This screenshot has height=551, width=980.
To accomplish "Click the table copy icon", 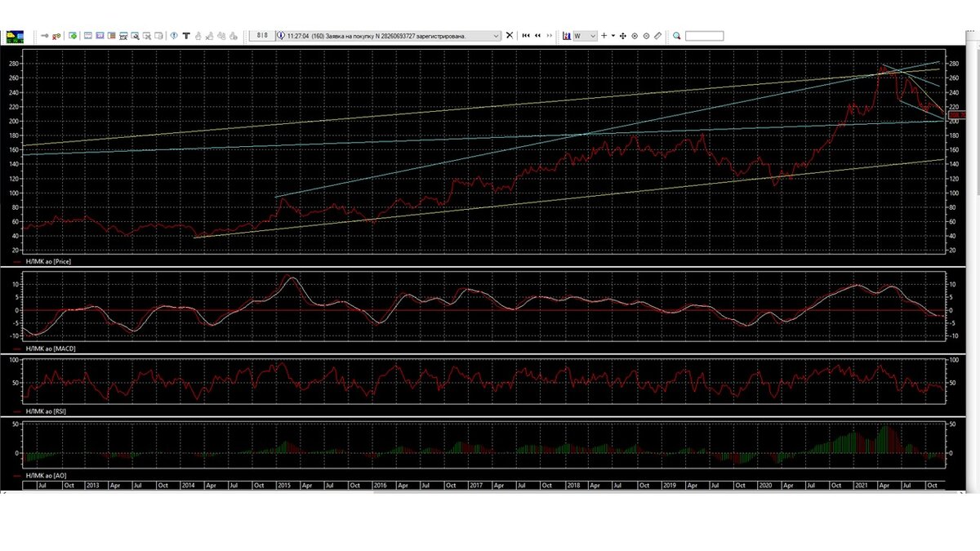I will pos(158,36).
